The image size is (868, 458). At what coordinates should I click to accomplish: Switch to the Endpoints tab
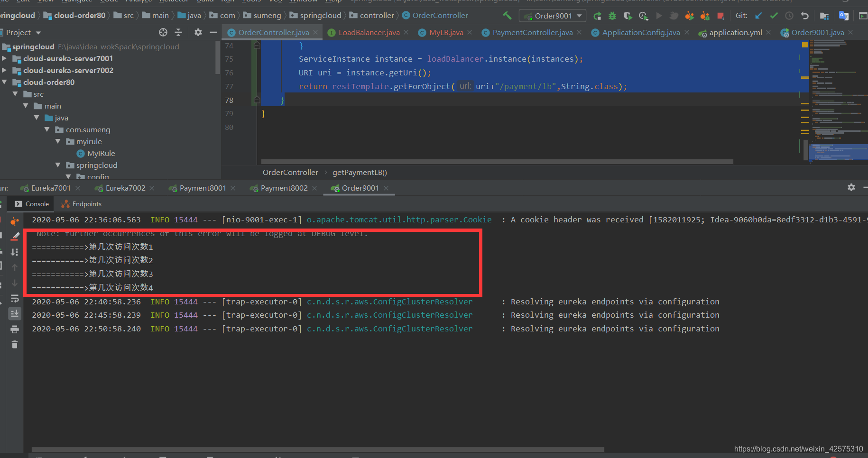(x=82, y=204)
